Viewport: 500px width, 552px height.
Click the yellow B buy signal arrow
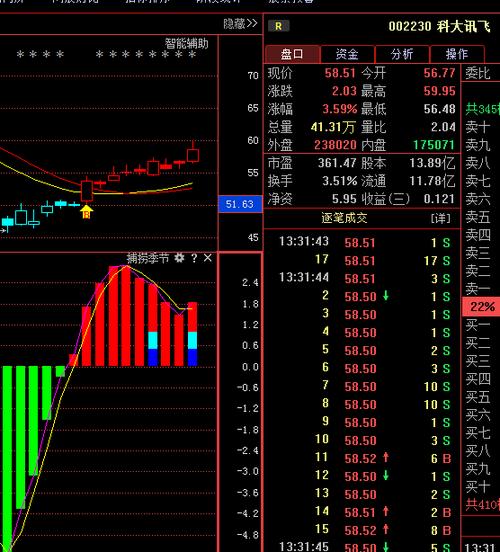87,212
